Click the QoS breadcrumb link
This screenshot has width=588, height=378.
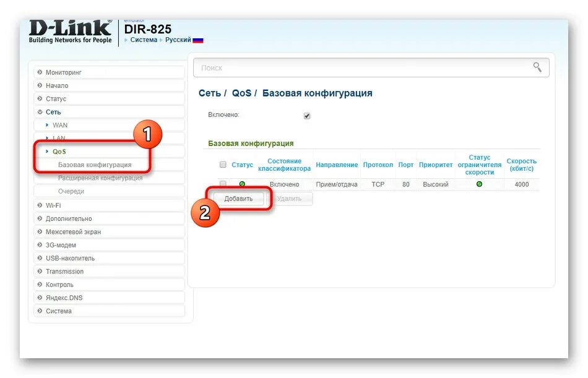tap(241, 93)
